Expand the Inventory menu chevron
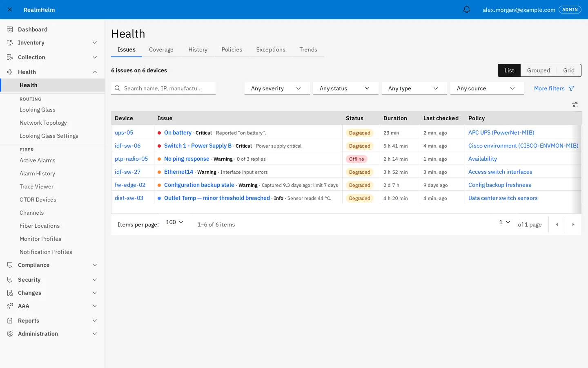 pos(95,43)
